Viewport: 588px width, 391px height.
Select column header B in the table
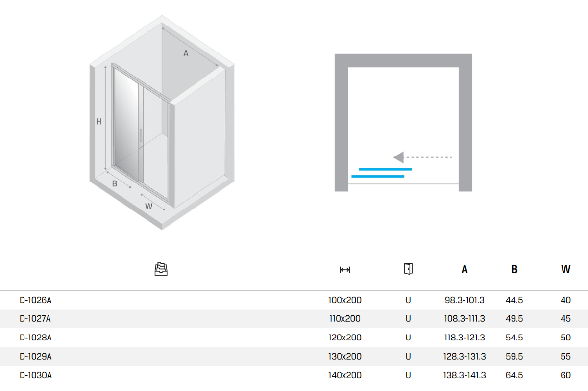[514, 269]
